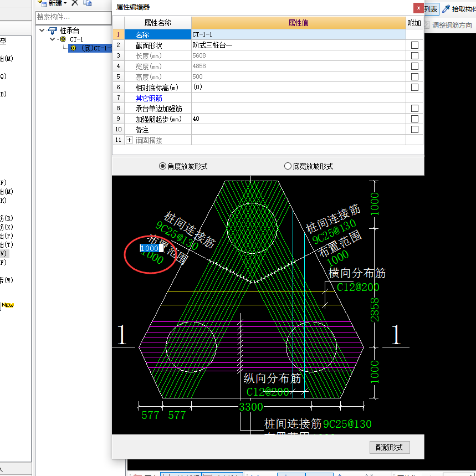The image size is (476, 476).
Task: Click the 备注 value cell
Action: pyautogui.click(x=299, y=129)
